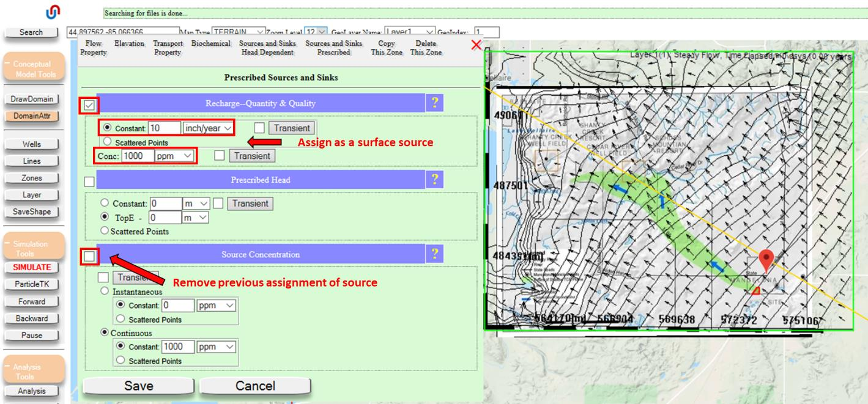Open Continuous concentration ppm dropdown
Screen dimensions: 868x404
tap(217, 347)
